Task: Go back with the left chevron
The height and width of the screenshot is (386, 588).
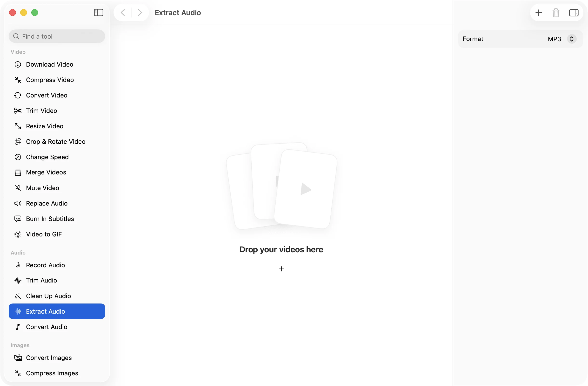Action: click(123, 12)
